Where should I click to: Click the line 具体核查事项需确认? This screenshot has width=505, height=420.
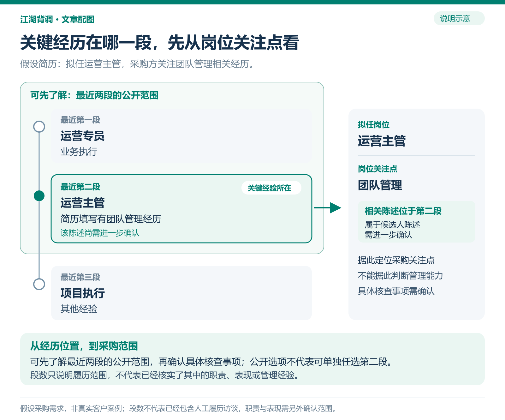point(396,291)
